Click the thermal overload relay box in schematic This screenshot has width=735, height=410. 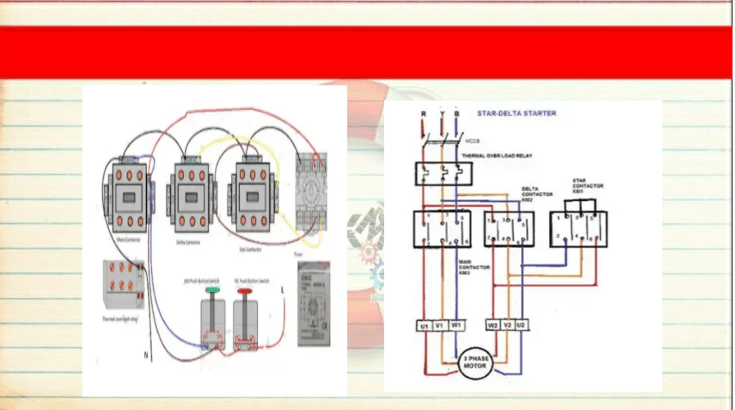(x=443, y=174)
